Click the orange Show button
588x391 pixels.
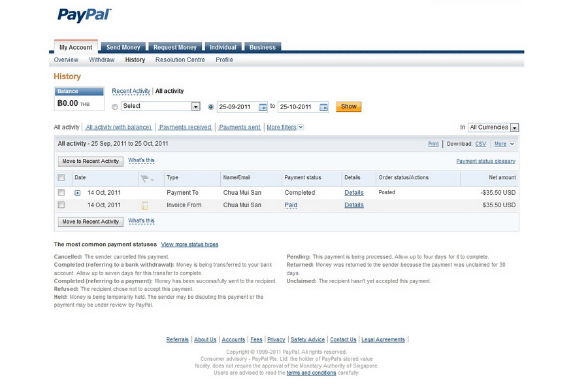click(x=349, y=107)
